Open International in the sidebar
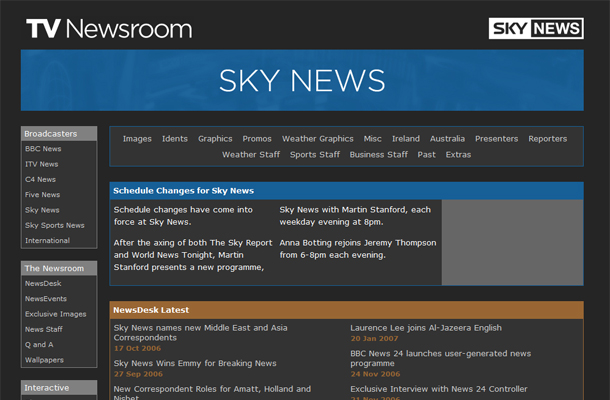Viewport: 610px width, 400px height. (47, 240)
